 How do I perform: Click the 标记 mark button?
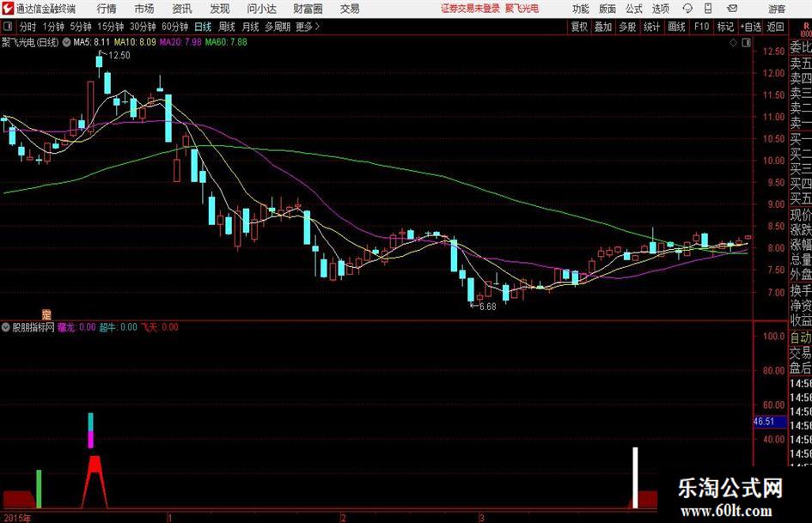tap(725, 27)
